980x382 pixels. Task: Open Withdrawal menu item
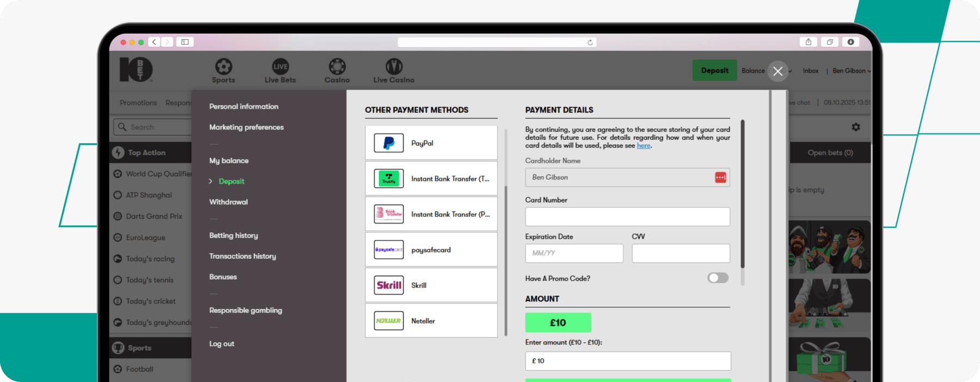(x=229, y=202)
